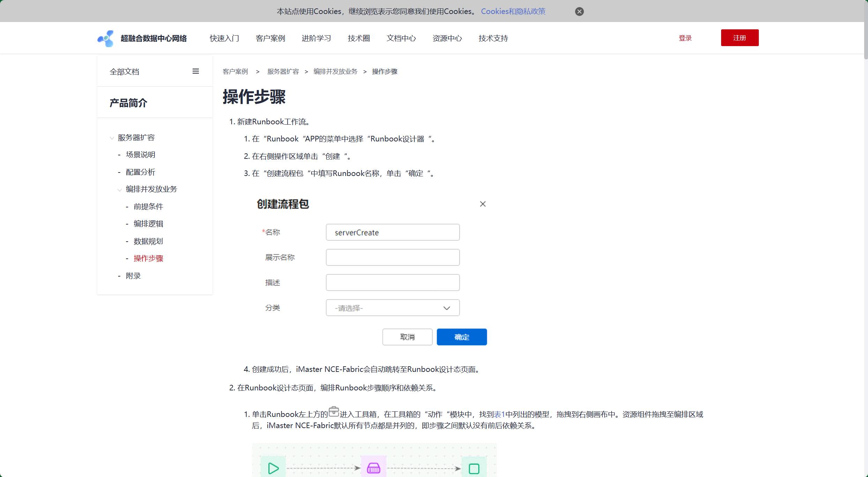Click the 取消 button
868x477 pixels.
(x=407, y=337)
